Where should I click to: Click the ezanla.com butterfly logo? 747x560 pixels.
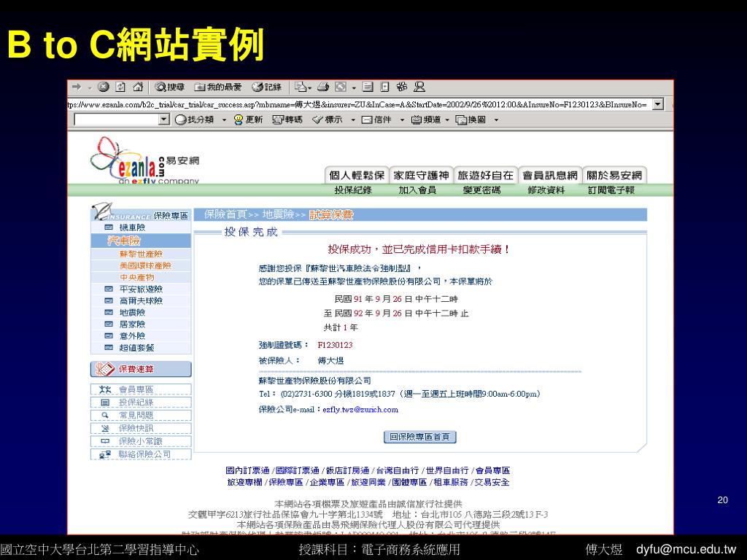click(x=144, y=160)
